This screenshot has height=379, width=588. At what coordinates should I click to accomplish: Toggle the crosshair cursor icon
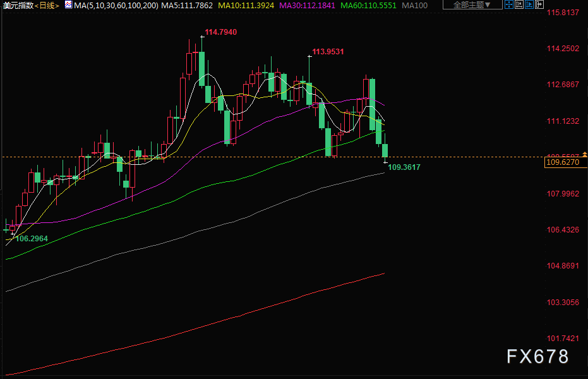(x=509, y=4)
